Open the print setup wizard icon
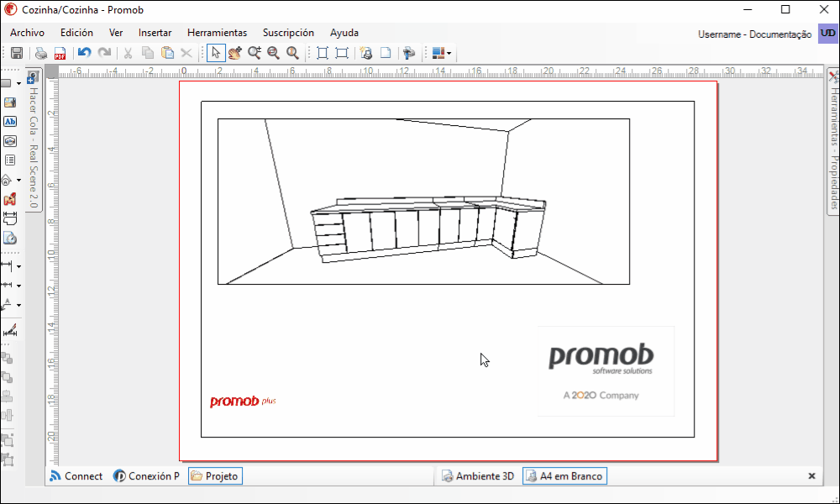840x504 pixels. 366,53
